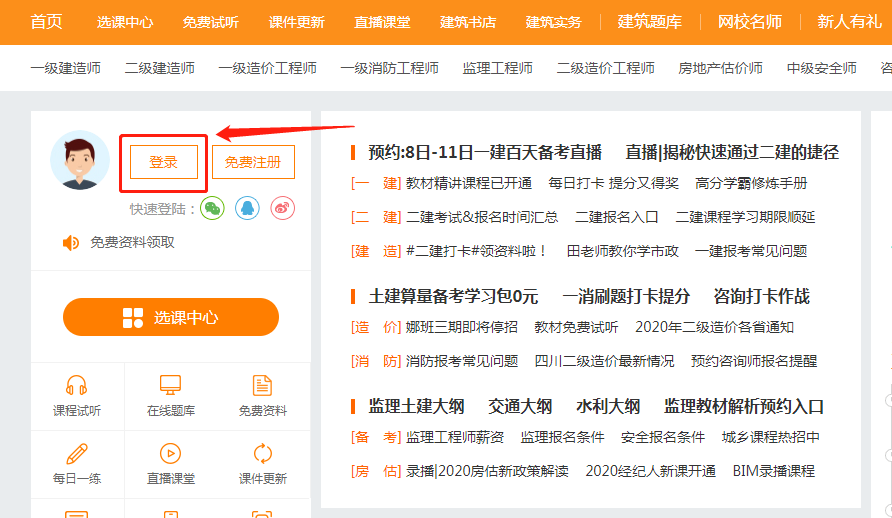This screenshot has width=892, height=518.
Task: Switch to 监理工程师 category tab
Action: 497,68
